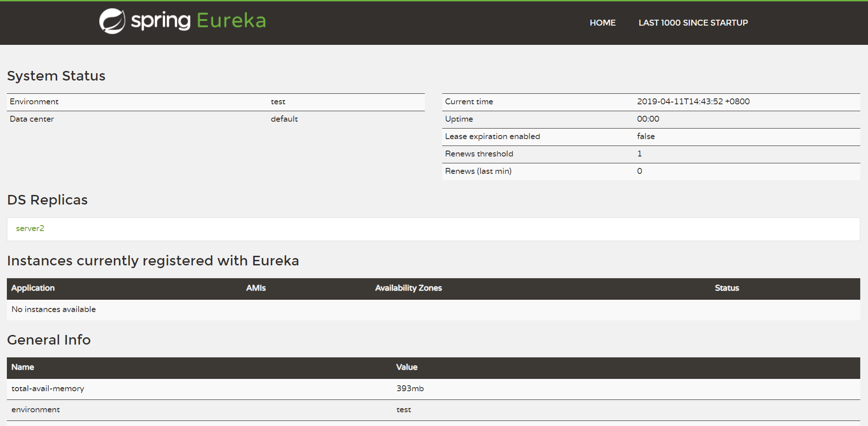Click the DS Replicas heading
The width and height of the screenshot is (868, 426).
48,200
